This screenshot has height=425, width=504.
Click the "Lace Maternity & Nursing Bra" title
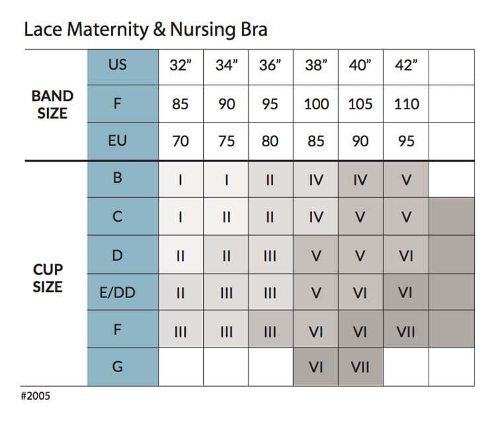pos(146,30)
